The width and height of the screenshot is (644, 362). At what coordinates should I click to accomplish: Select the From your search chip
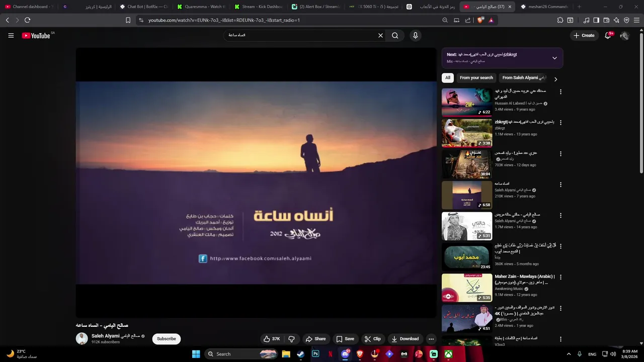click(476, 78)
